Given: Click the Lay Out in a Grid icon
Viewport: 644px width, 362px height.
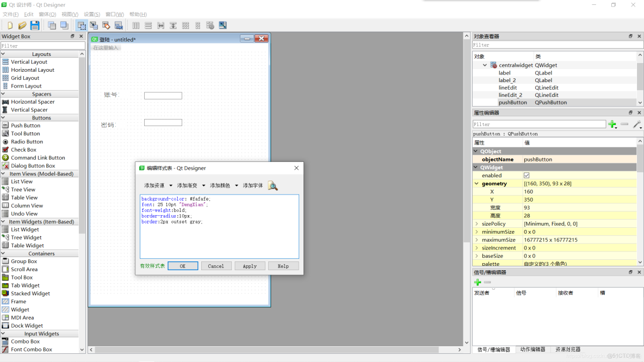Looking at the screenshot, I should (185, 25).
